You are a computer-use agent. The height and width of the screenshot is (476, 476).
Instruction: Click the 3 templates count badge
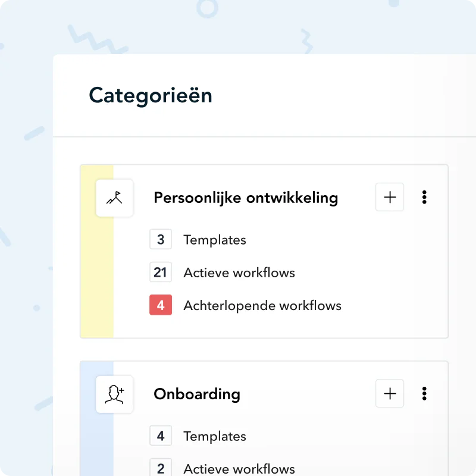coord(161,240)
